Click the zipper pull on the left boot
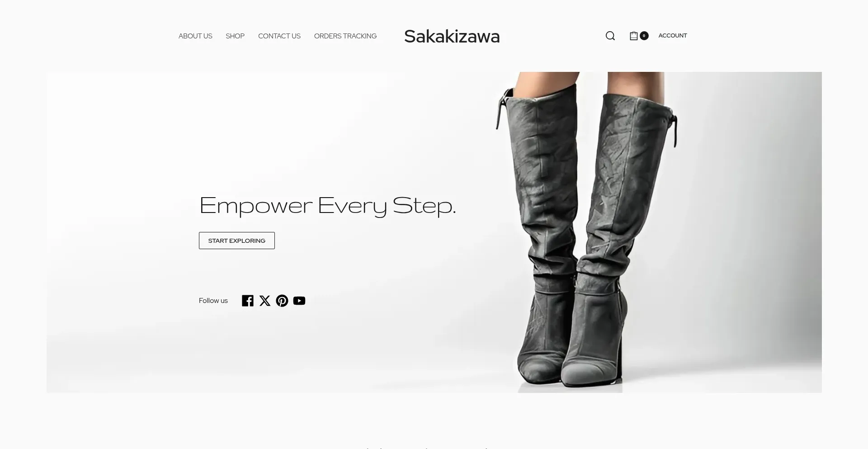 click(500, 111)
